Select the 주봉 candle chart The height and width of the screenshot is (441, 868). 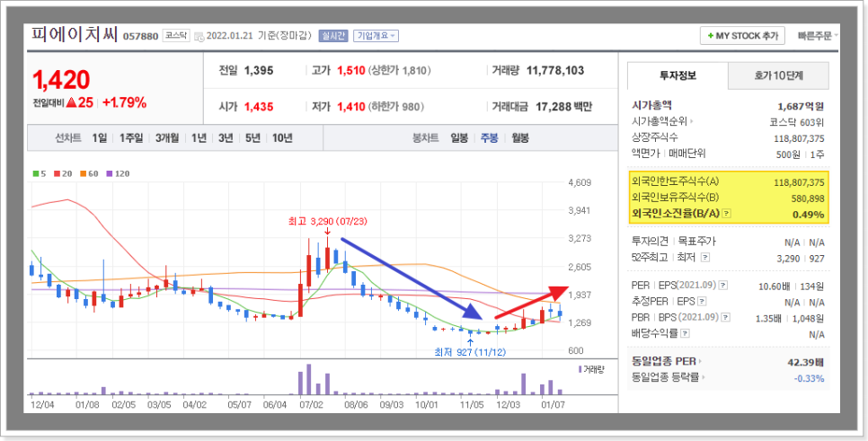click(490, 138)
